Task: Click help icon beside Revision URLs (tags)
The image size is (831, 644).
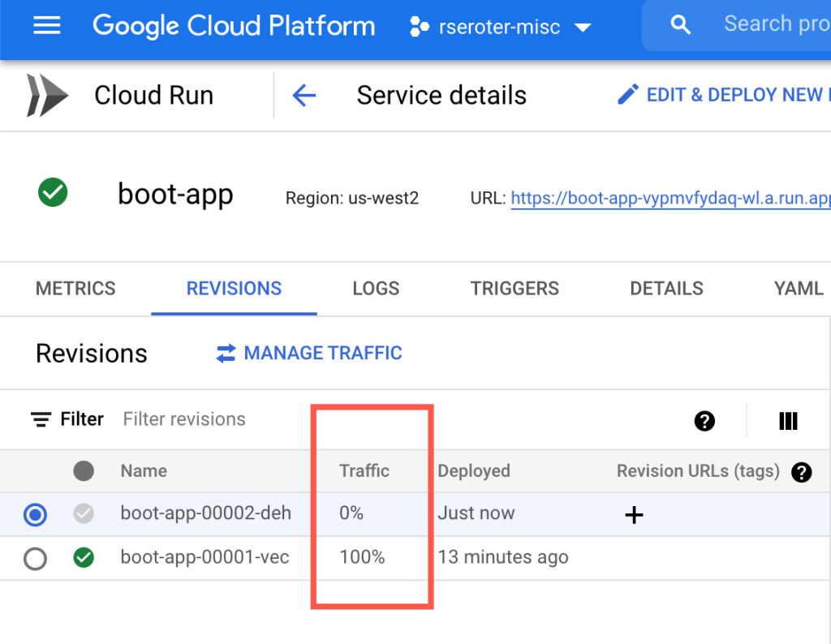Action: pos(801,471)
